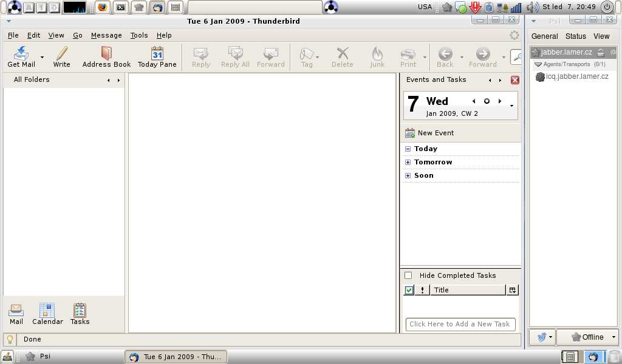This screenshot has width=622, height=364.
Task: Click the lightbulb icon in the status bar
Action: 10,340
